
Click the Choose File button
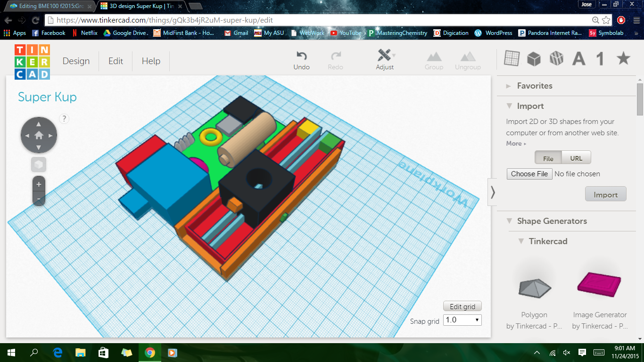coord(529,174)
